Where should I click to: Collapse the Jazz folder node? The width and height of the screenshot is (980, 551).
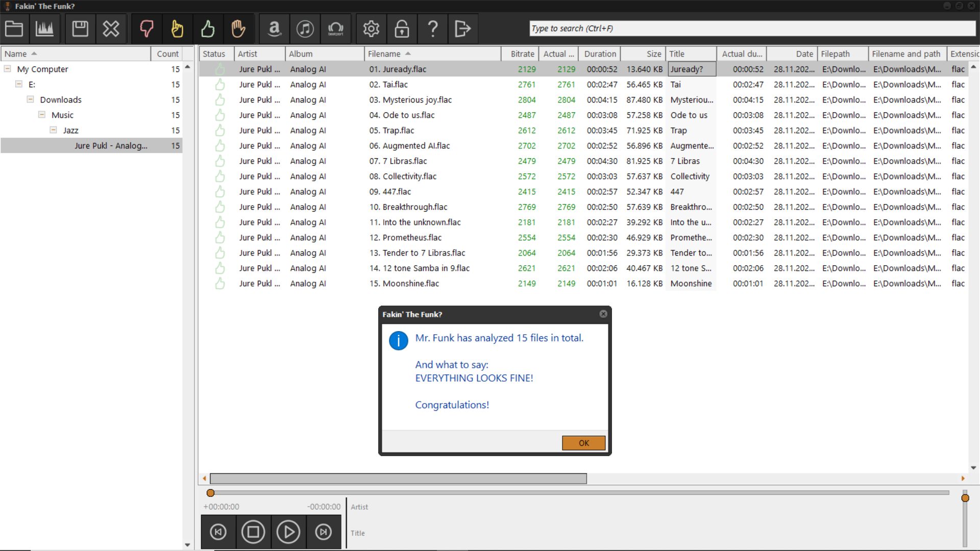pyautogui.click(x=54, y=130)
